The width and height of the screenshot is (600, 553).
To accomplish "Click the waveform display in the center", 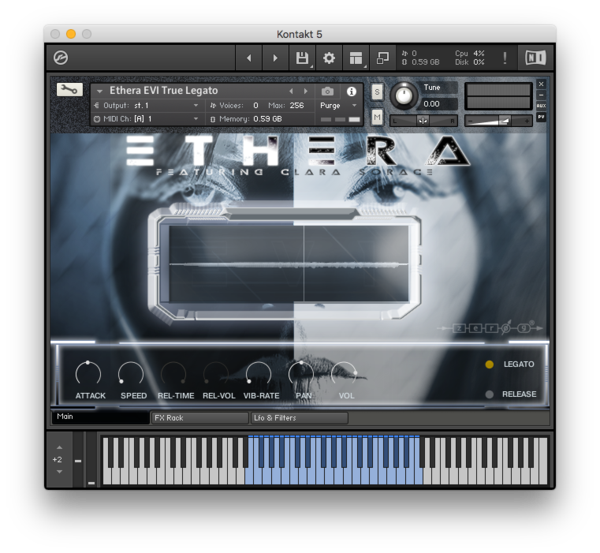I will click(289, 264).
